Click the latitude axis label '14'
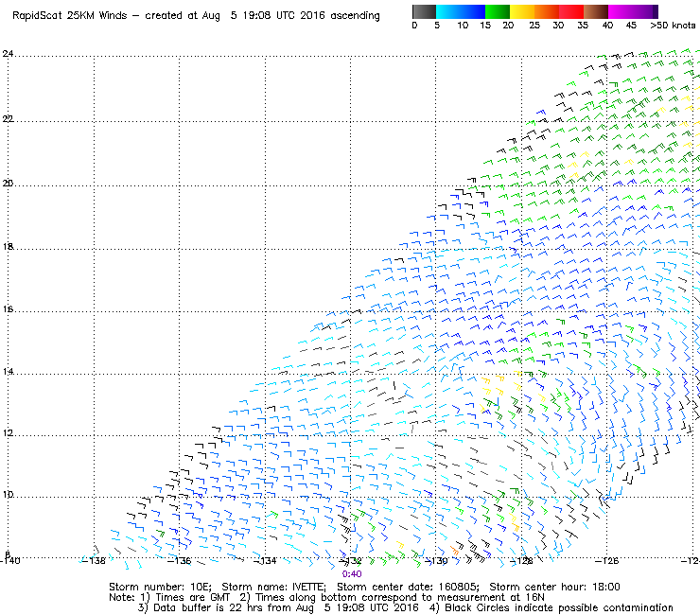This screenshot has width=700, height=615. pos(8,372)
